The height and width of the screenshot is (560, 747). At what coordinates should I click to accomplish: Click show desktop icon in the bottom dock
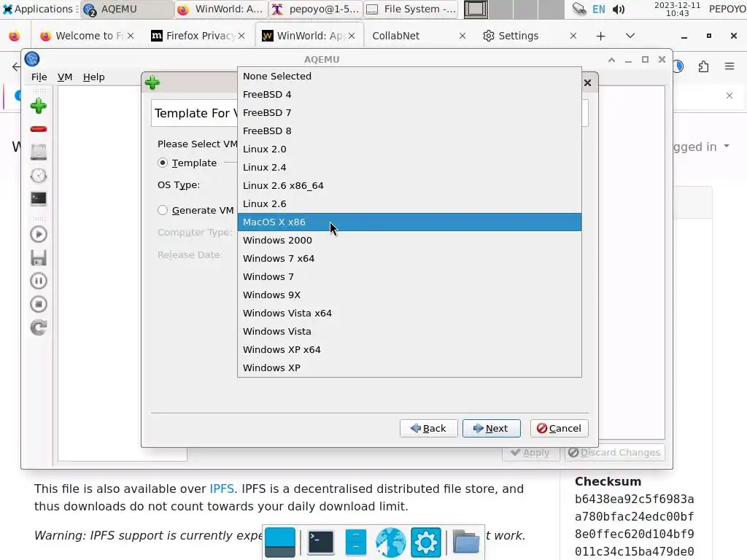click(x=280, y=542)
